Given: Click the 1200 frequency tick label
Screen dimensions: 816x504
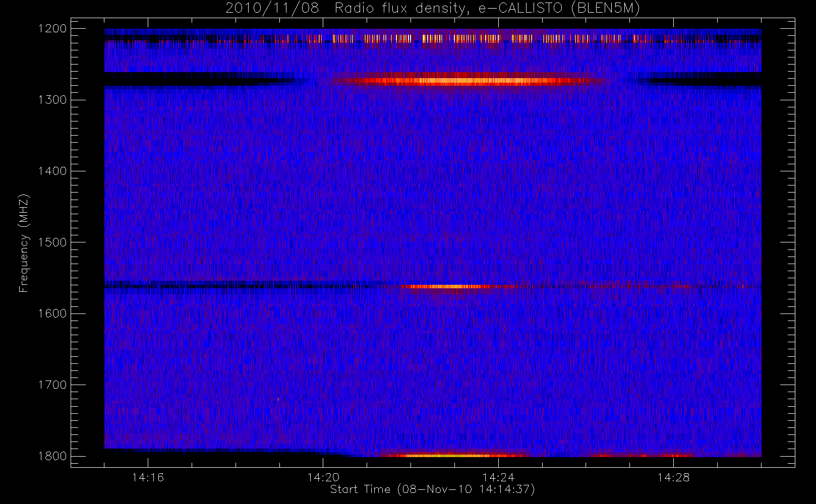Looking at the screenshot, I should pos(52,29).
